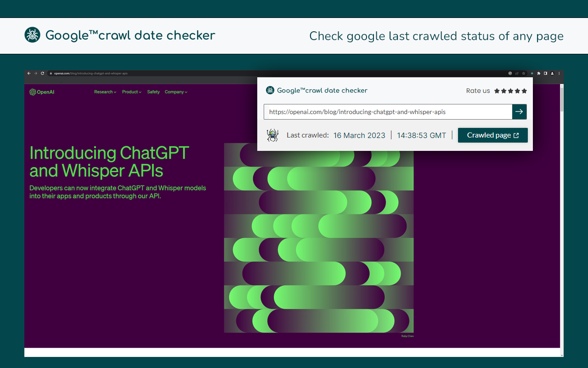
Task: Submit the URL with the arrow button
Action: pos(519,111)
